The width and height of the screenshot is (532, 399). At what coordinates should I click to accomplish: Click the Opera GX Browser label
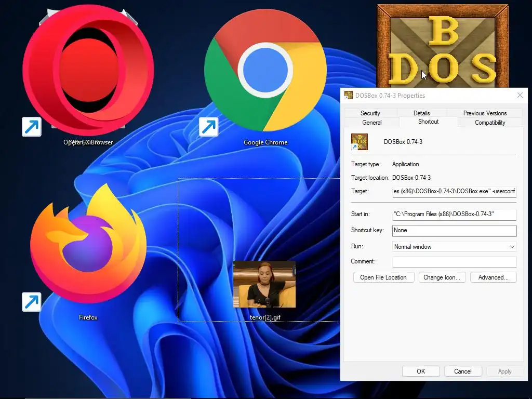[x=88, y=142]
